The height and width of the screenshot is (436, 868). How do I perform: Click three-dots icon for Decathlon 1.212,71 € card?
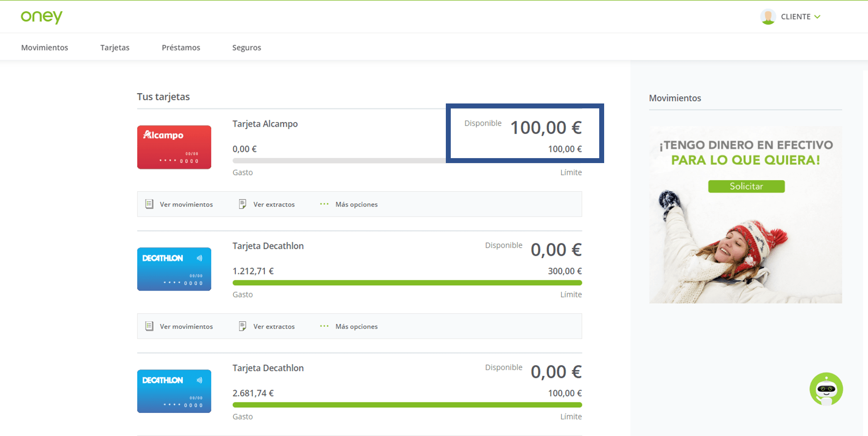[x=324, y=326]
